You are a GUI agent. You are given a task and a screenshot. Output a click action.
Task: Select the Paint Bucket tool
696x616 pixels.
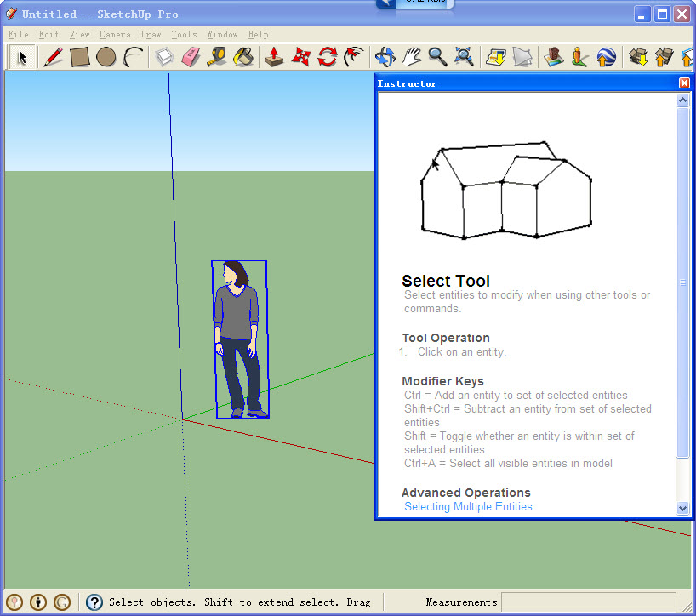pos(243,57)
